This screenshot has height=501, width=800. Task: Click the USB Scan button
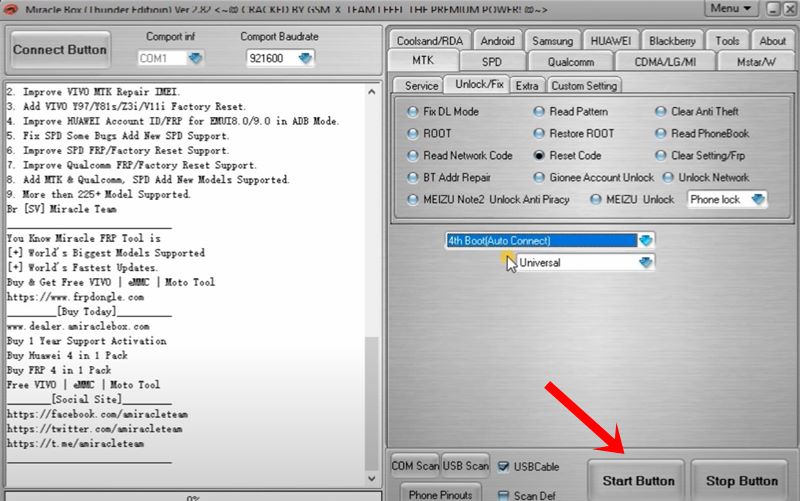(x=465, y=466)
